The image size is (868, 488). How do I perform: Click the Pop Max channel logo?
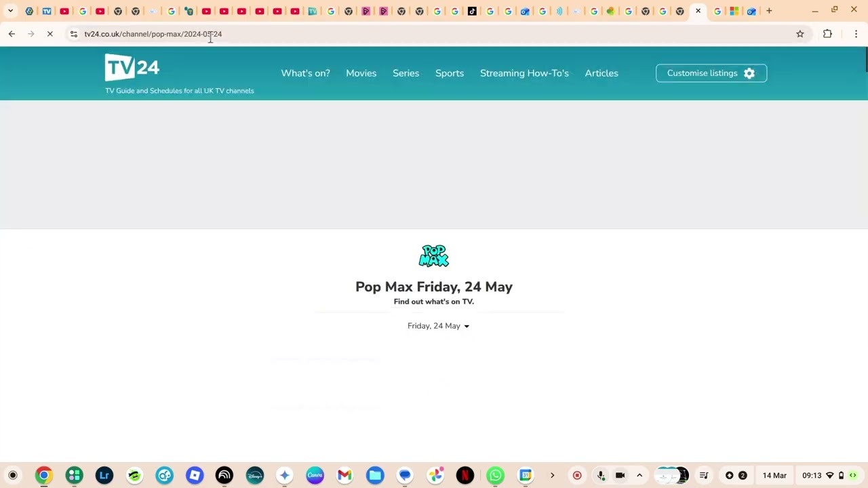434,256
